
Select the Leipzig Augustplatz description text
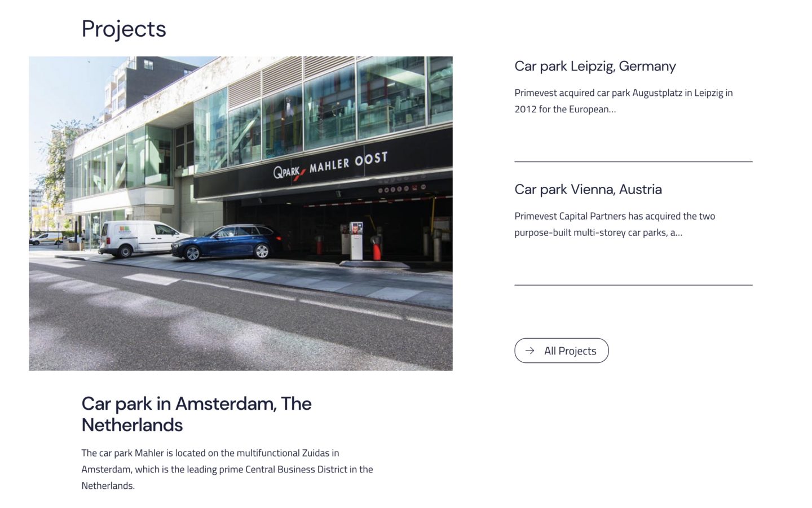click(623, 101)
